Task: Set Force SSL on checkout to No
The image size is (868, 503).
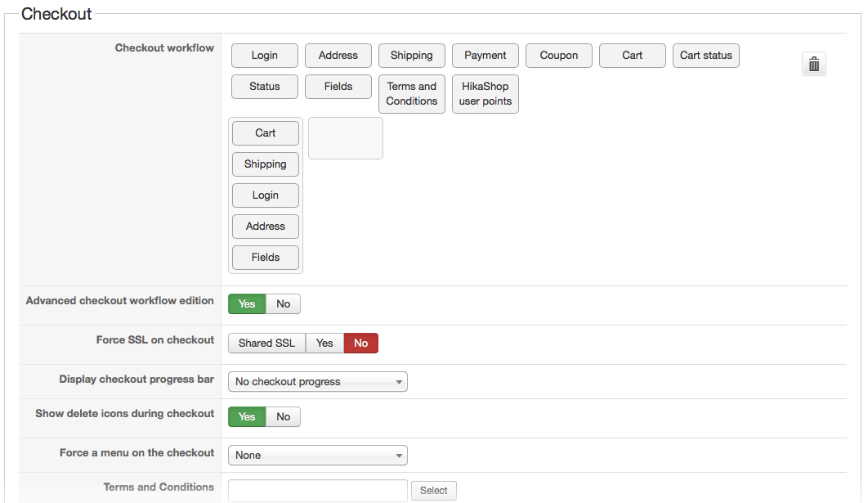Action: point(360,344)
